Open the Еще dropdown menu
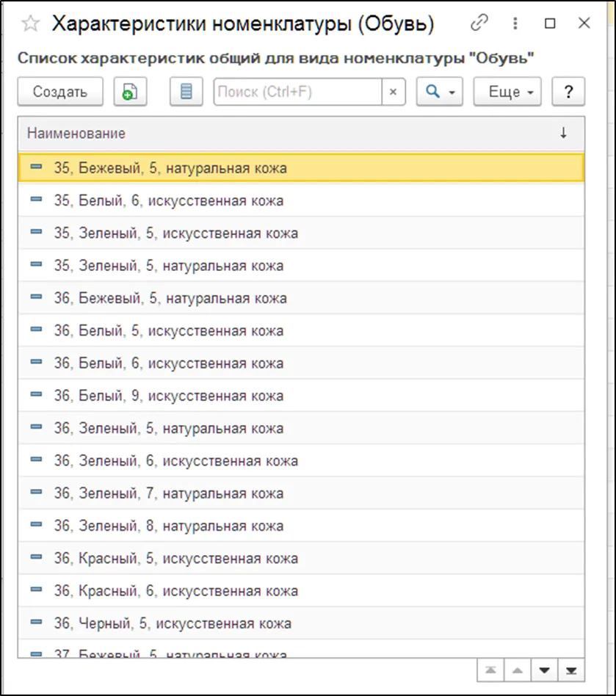Screen dimensions: 616x696 click(507, 92)
